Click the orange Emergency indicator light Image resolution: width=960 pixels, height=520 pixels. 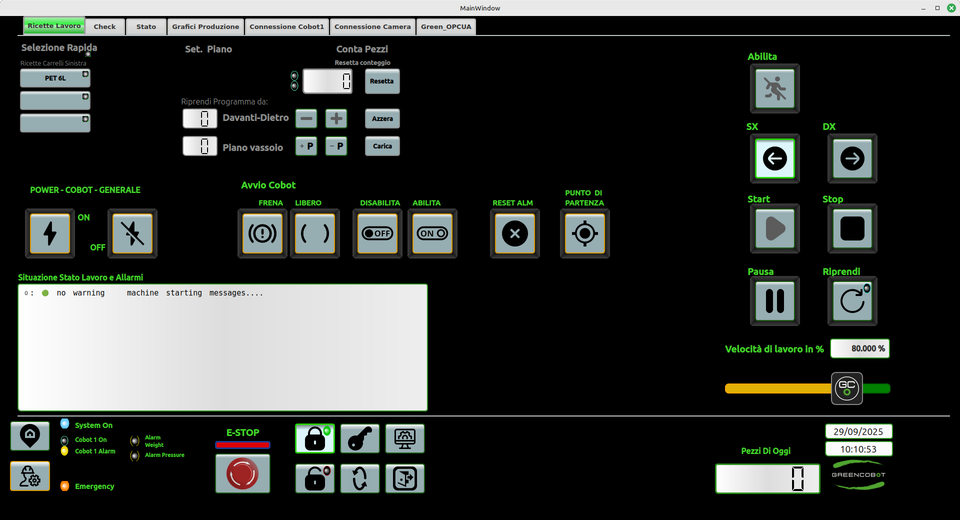(64, 486)
